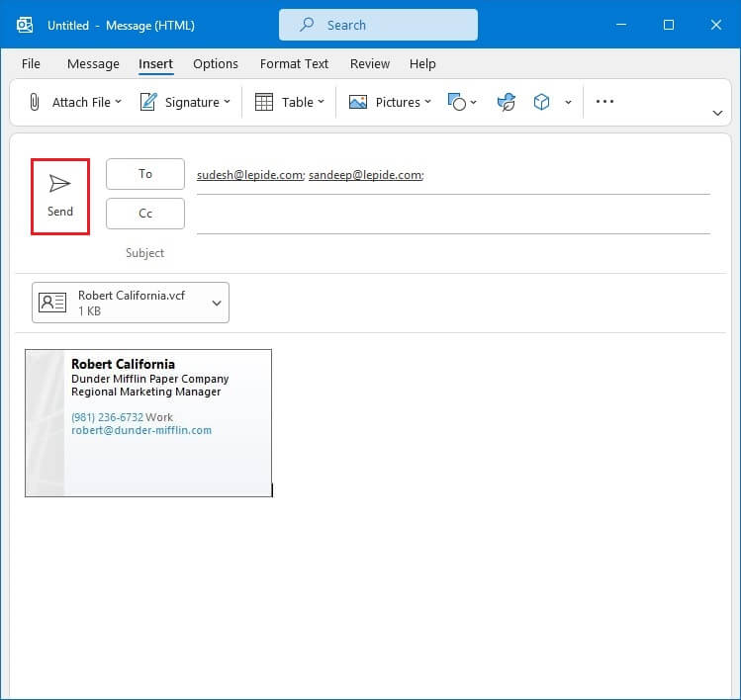Open the Help tab
Image resolution: width=741 pixels, height=700 pixels.
coord(422,63)
